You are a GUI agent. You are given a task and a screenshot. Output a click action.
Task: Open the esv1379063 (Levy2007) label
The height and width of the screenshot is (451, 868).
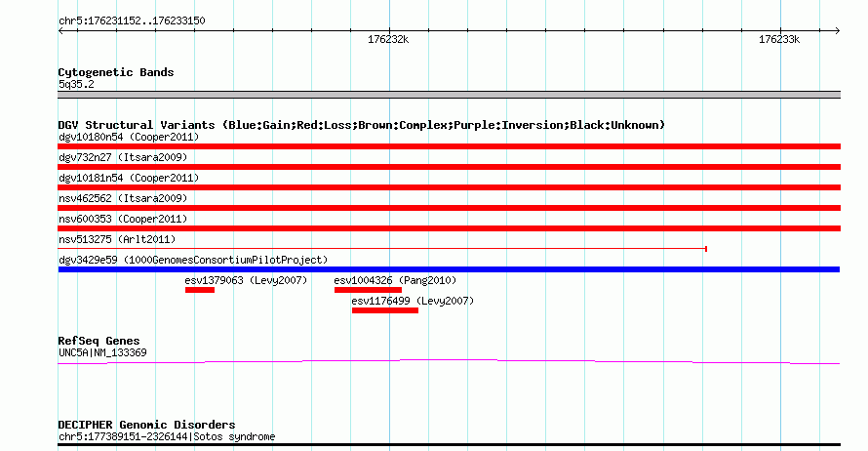click(x=246, y=280)
